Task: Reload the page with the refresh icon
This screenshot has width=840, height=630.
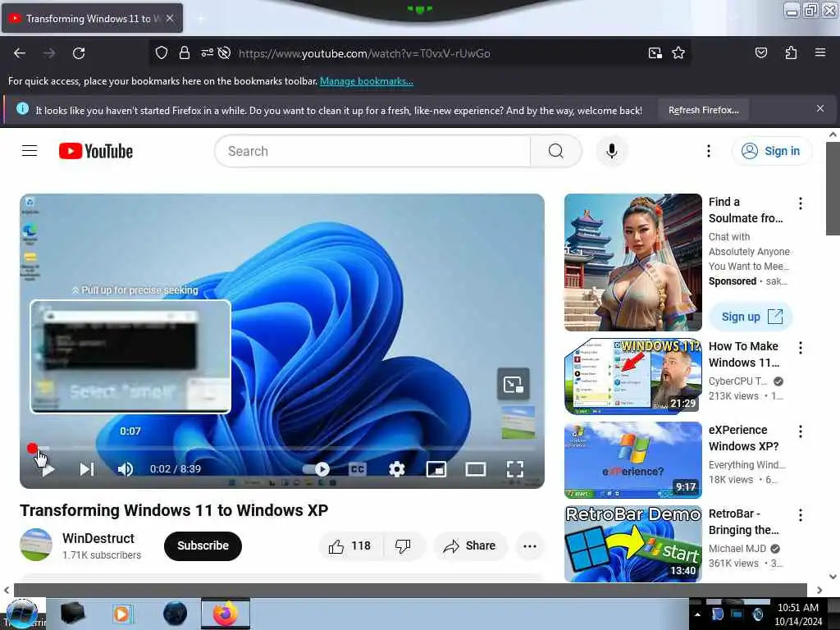Action: click(79, 53)
